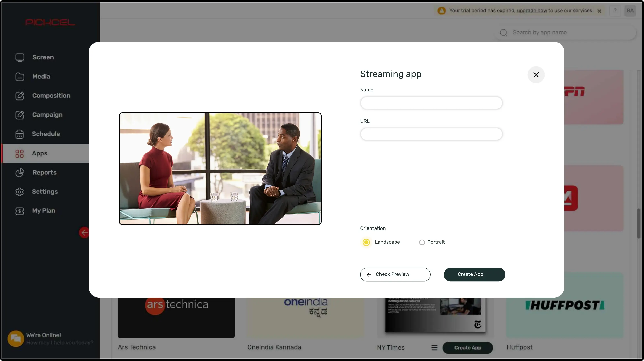
Task: Collapse sidebar with red arrow button
Action: pyautogui.click(x=84, y=233)
